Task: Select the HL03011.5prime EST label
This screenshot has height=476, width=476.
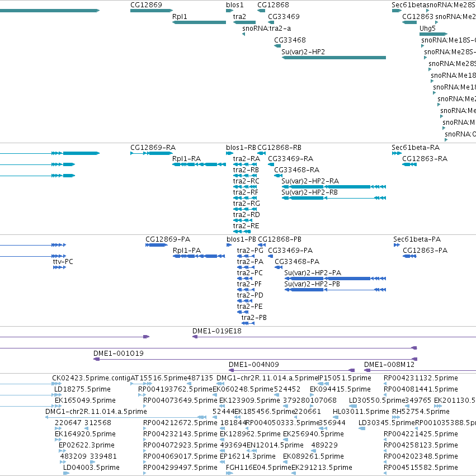Action: click(x=361, y=412)
